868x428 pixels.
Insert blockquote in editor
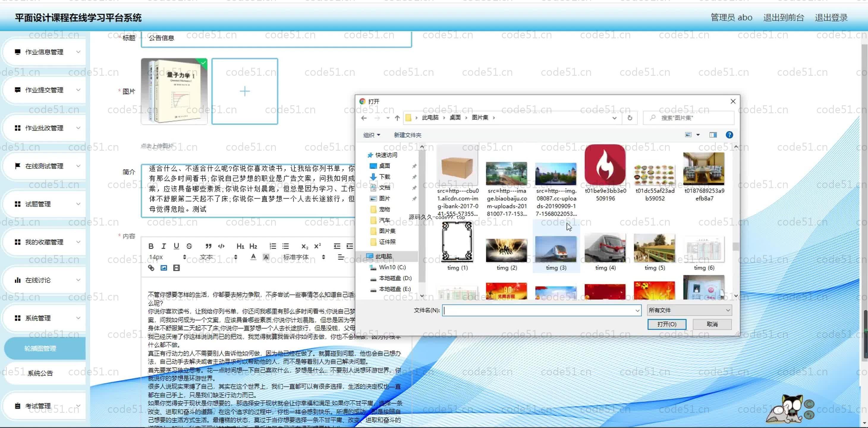pos(209,246)
